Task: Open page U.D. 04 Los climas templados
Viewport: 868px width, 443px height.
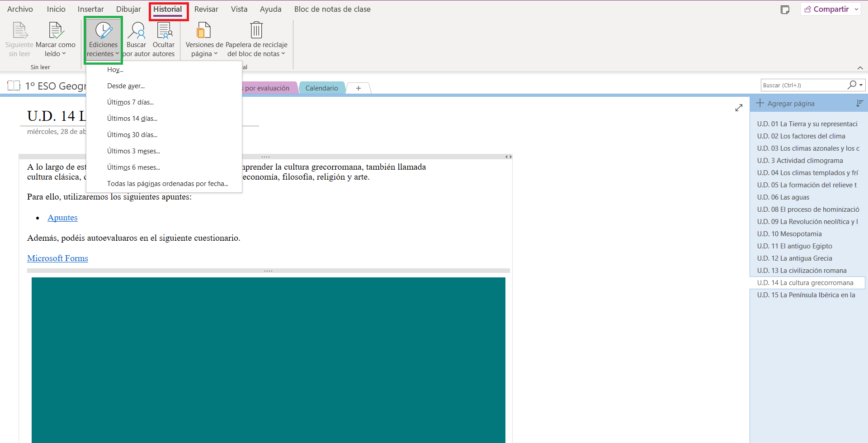Action: pyautogui.click(x=807, y=173)
